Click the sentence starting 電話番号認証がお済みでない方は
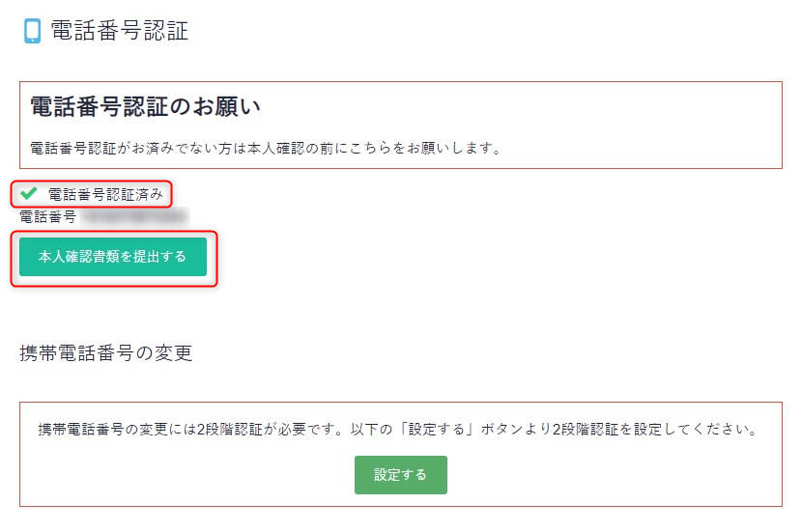 pyautogui.click(x=265, y=148)
